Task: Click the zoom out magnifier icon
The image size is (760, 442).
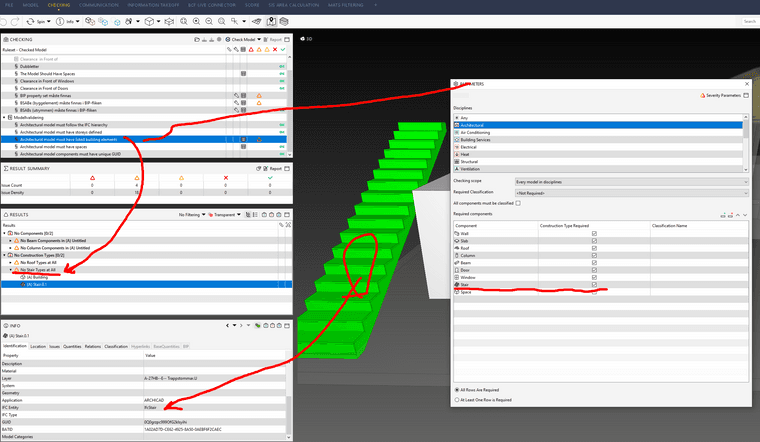Action: point(209,21)
